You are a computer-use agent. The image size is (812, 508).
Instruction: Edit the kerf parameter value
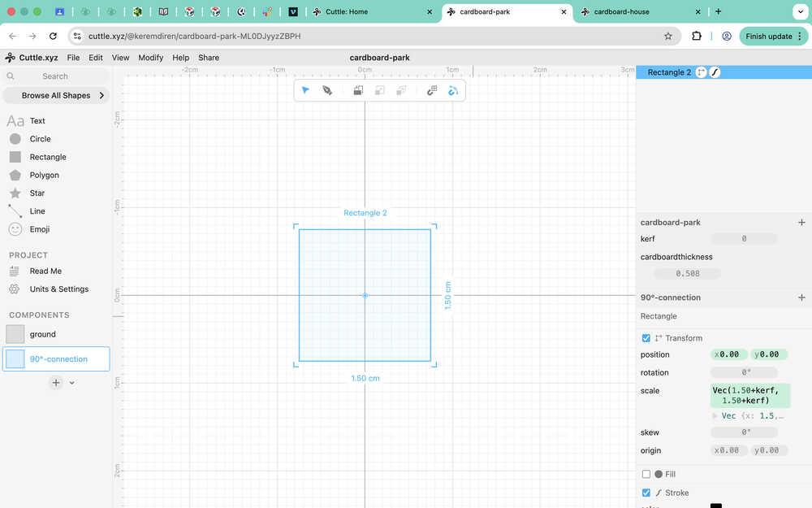click(744, 239)
